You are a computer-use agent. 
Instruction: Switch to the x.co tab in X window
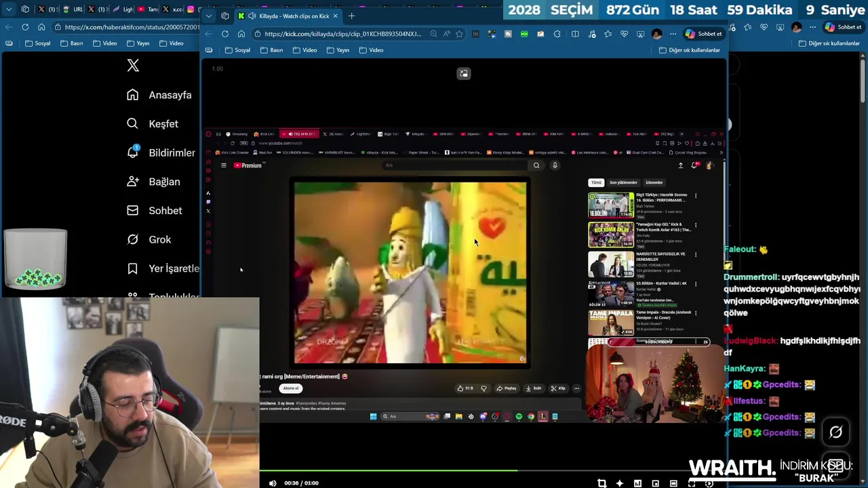tap(172, 9)
